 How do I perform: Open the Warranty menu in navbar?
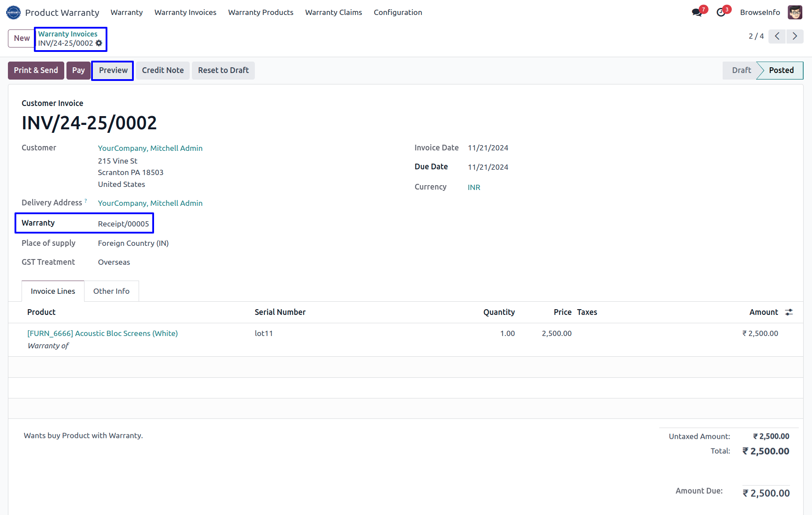coord(126,12)
